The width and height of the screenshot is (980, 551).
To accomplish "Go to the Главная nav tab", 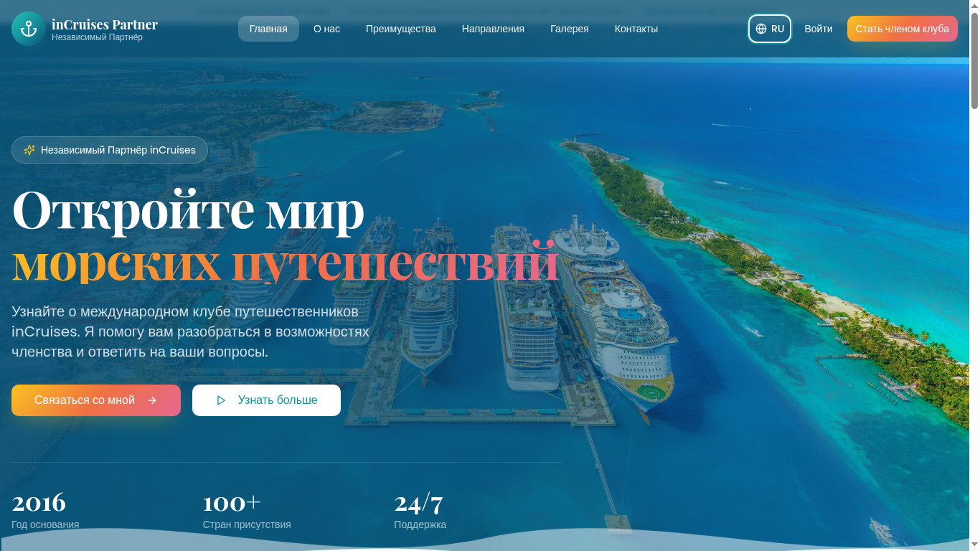I will (268, 29).
